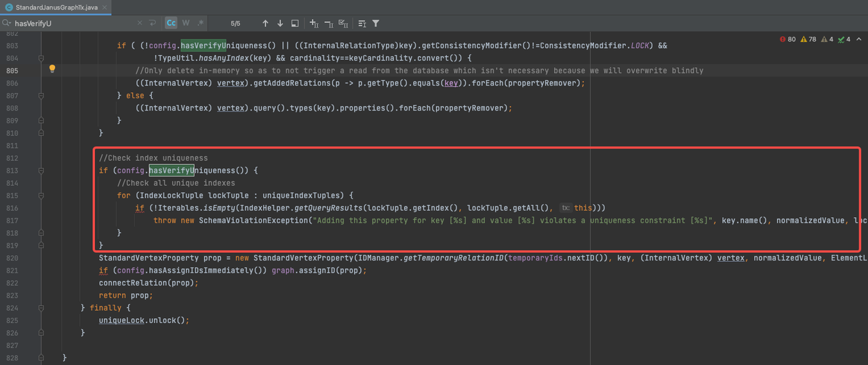This screenshot has height=365, width=868.
Task: Select all occurrences of search term
Action: tap(344, 23)
